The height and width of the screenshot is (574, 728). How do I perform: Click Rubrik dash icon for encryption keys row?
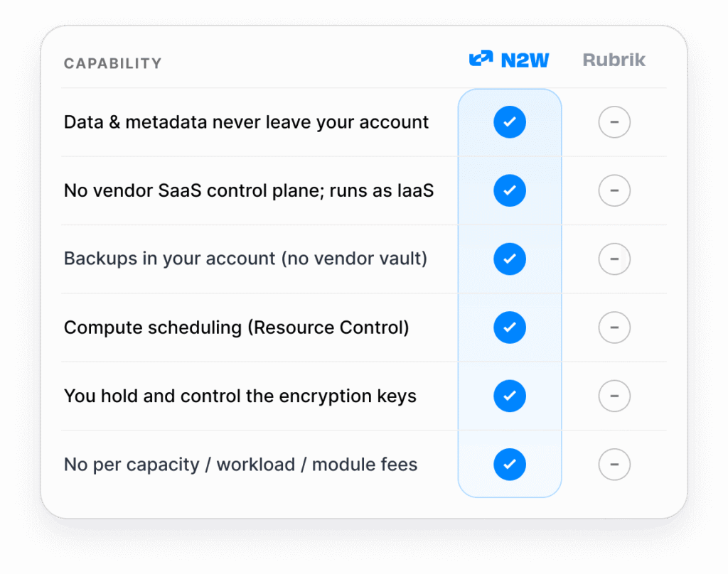(x=614, y=396)
